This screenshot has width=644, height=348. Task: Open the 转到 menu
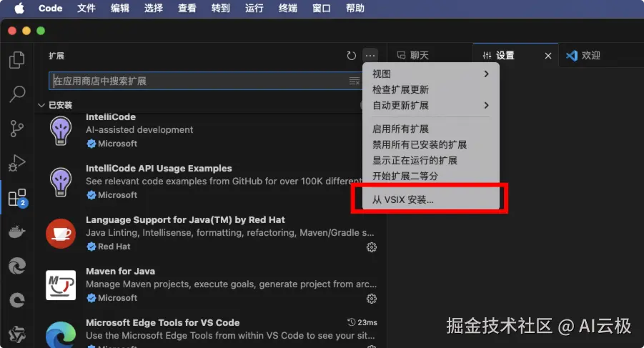pyautogui.click(x=221, y=8)
